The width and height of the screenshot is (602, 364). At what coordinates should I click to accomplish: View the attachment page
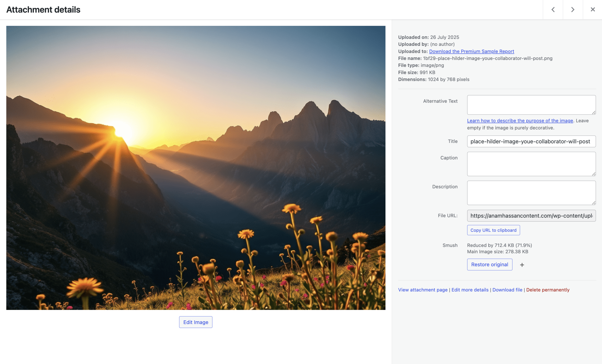tap(422, 290)
